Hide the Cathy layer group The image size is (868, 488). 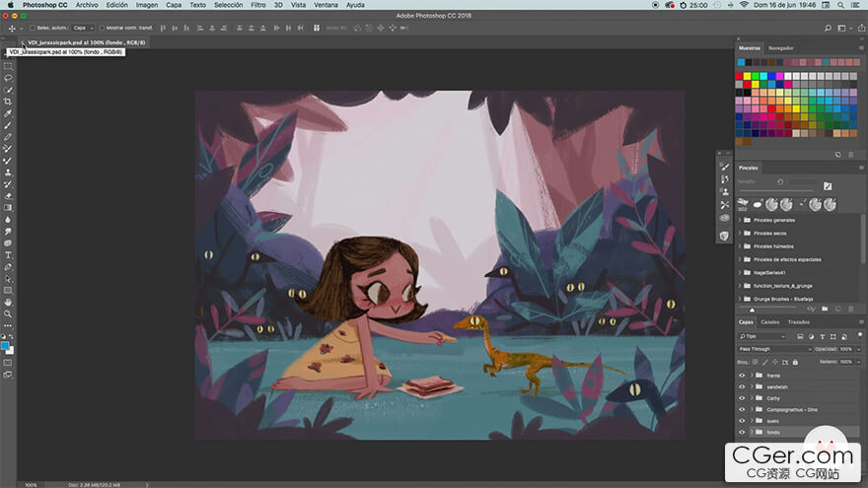742,398
